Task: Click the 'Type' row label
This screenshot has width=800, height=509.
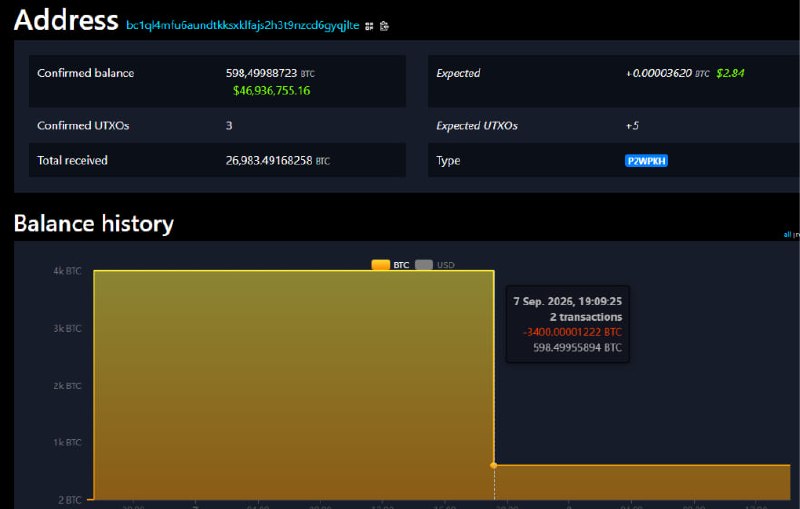Action: 448,161
